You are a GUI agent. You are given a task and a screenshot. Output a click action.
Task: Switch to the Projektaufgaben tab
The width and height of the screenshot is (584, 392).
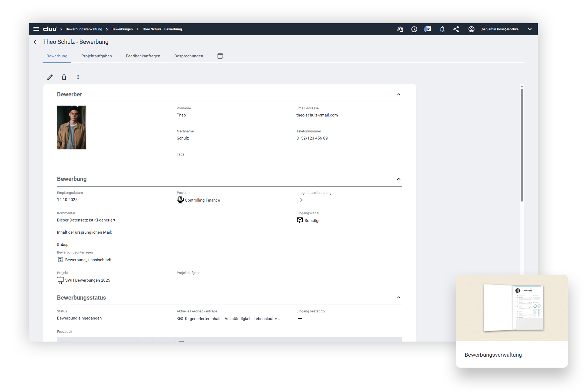pos(96,56)
